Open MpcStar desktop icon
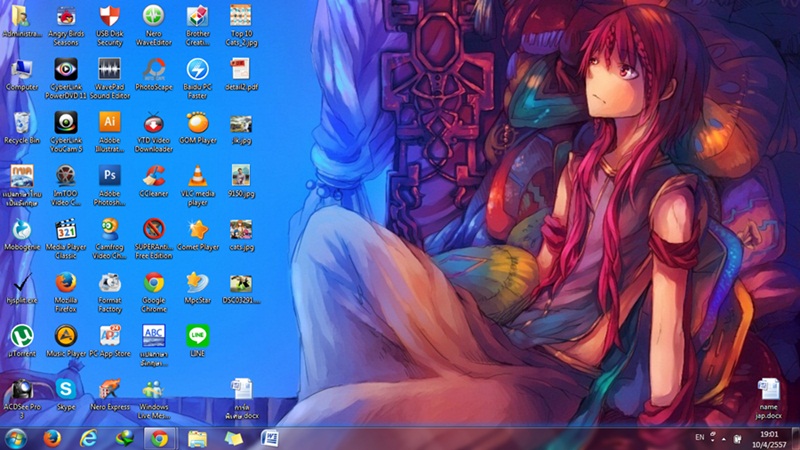The image size is (800, 450). click(x=197, y=288)
